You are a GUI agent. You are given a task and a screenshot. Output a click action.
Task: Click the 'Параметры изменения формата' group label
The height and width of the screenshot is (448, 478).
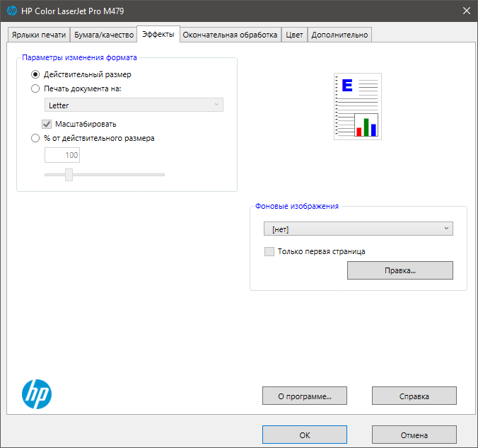[x=79, y=57]
